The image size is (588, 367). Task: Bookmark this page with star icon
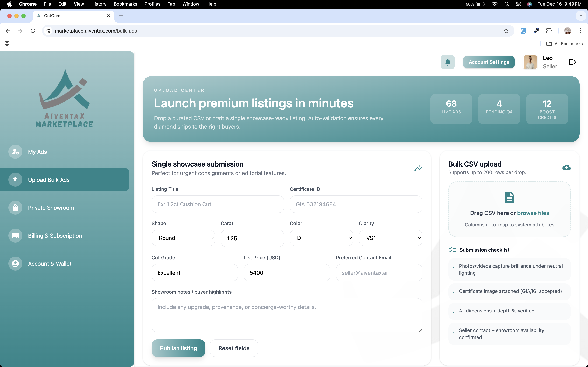coord(506,31)
